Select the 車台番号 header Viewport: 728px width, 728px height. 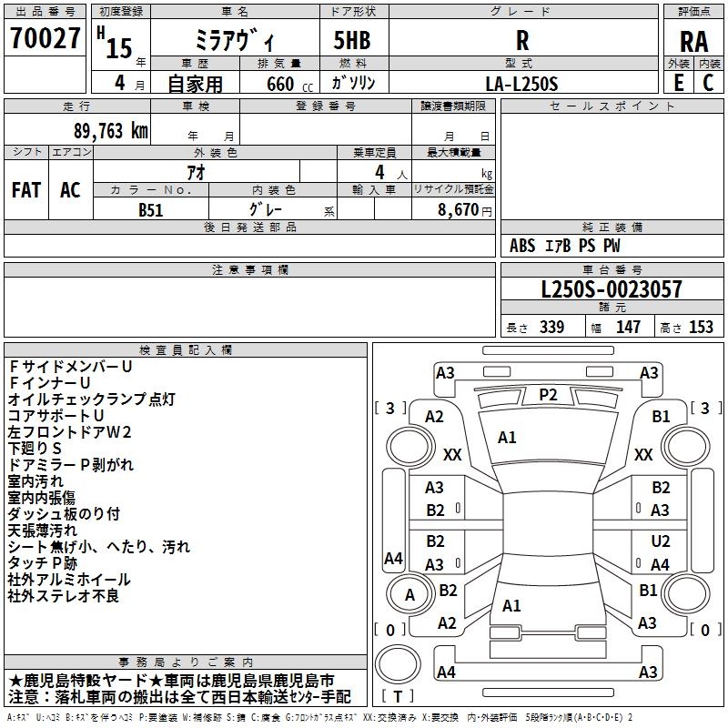[612, 269]
